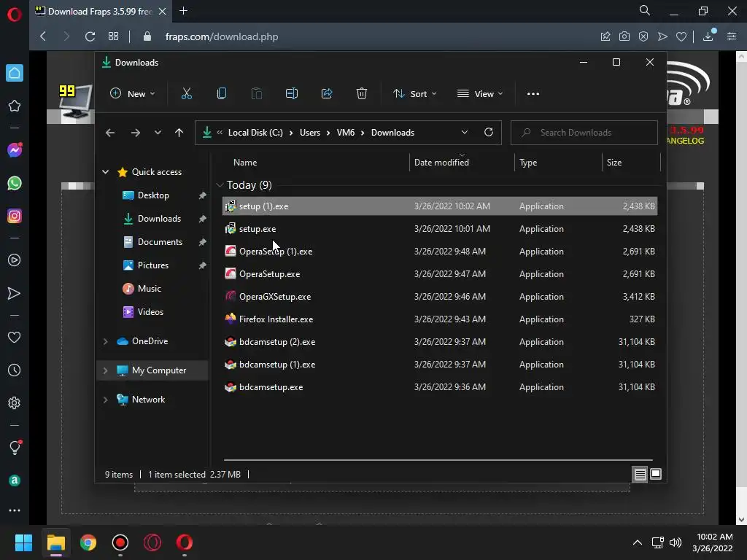Open the Windows Start menu
Image resolution: width=747 pixels, height=560 pixels.
[x=23, y=542]
